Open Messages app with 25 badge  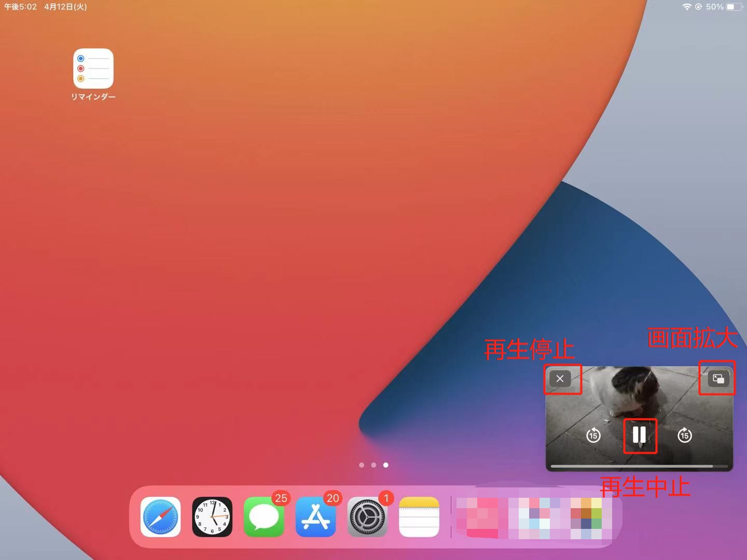(264, 517)
